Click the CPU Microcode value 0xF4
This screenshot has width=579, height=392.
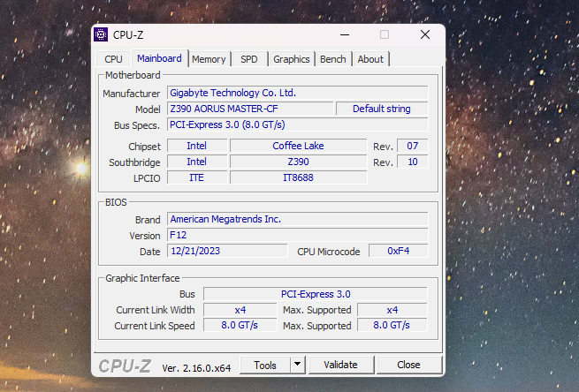[x=399, y=251]
